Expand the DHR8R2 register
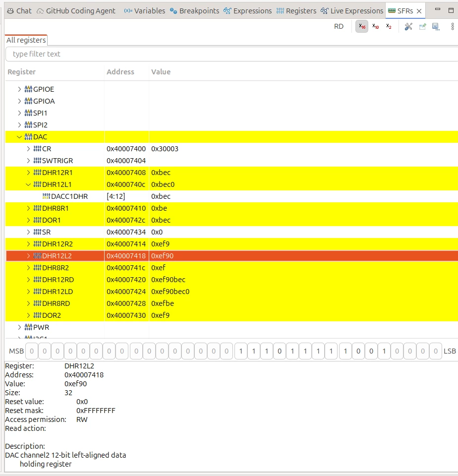Image resolution: width=458 pixels, height=476 pixels. pyautogui.click(x=28, y=268)
